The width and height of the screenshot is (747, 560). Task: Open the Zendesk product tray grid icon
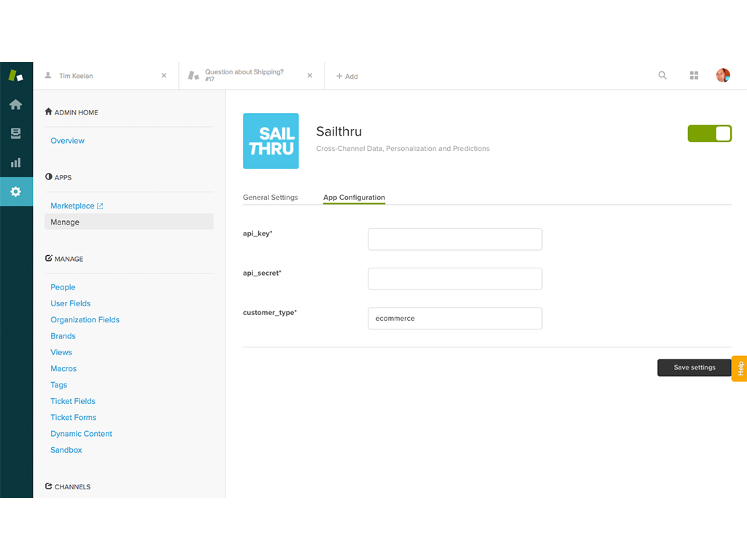tap(694, 75)
